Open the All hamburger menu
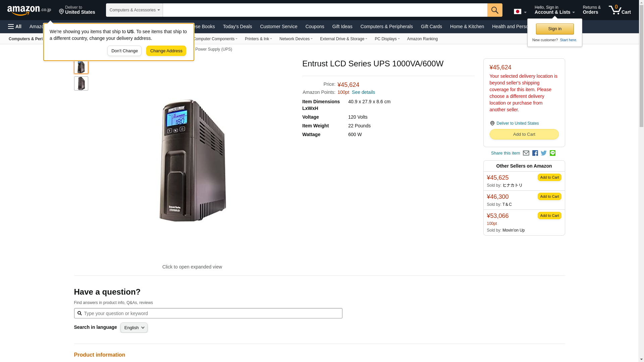Screen dimensions: 644x362 click(15, 26)
